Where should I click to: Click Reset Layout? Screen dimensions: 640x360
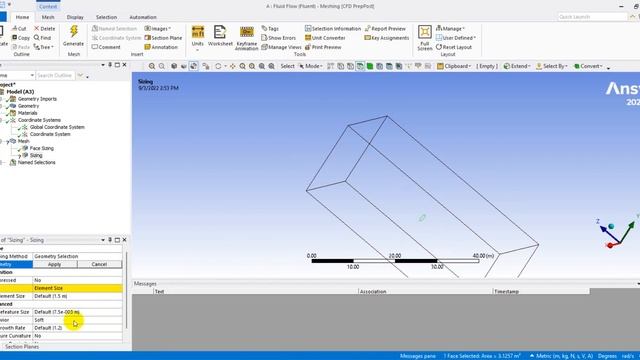coord(454,47)
